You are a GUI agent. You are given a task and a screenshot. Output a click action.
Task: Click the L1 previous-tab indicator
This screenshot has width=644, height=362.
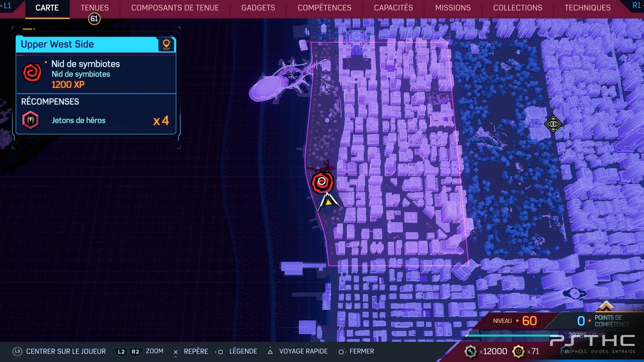[7, 5]
